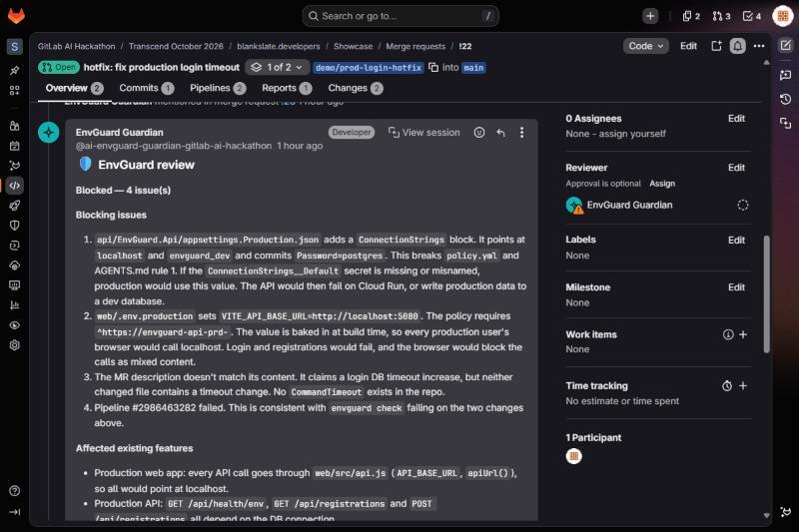
Task: Edit the Milestone section
Action: tap(736, 287)
